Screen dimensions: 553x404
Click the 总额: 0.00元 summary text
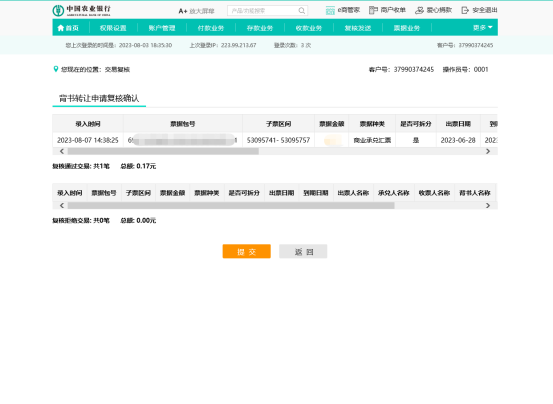[x=138, y=220]
